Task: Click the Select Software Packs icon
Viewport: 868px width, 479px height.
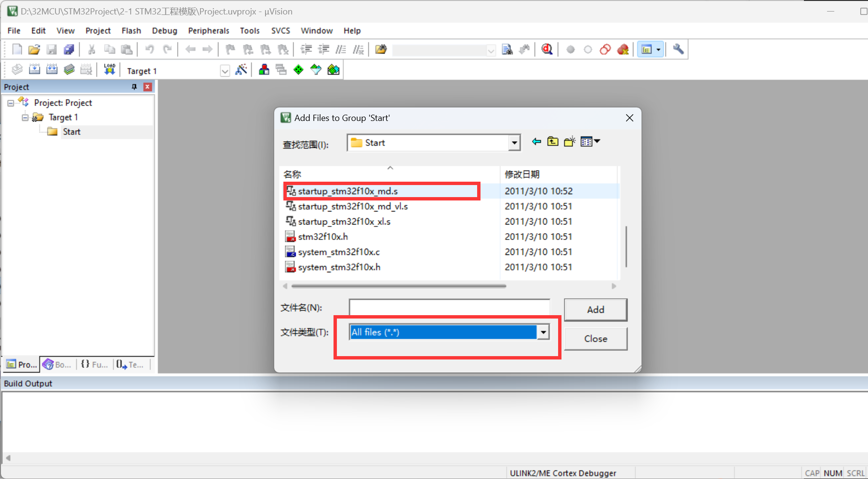Action: [316, 69]
